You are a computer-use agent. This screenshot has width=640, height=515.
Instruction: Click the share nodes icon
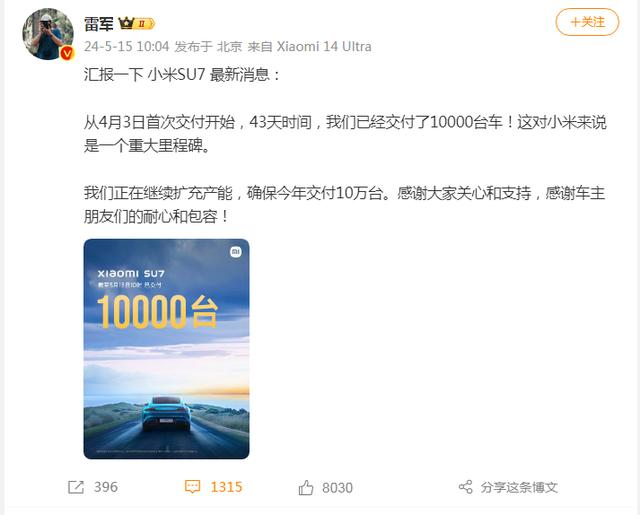tap(466, 487)
